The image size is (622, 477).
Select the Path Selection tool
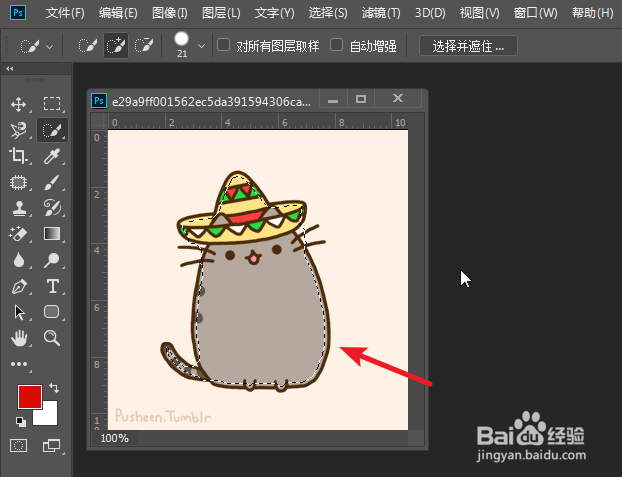tap(19, 312)
